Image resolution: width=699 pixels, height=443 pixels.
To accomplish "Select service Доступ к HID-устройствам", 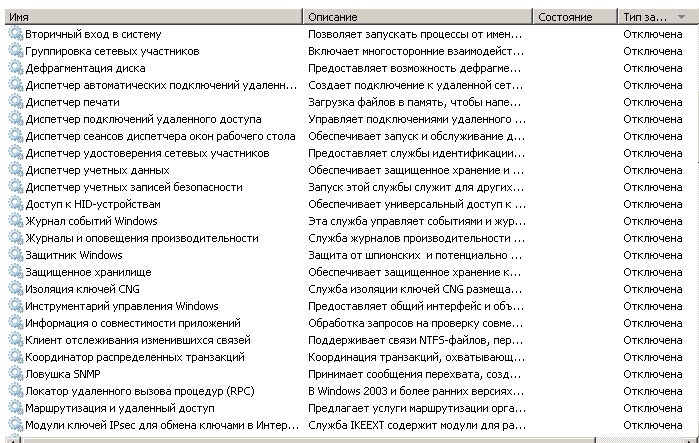I will [93, 204].
